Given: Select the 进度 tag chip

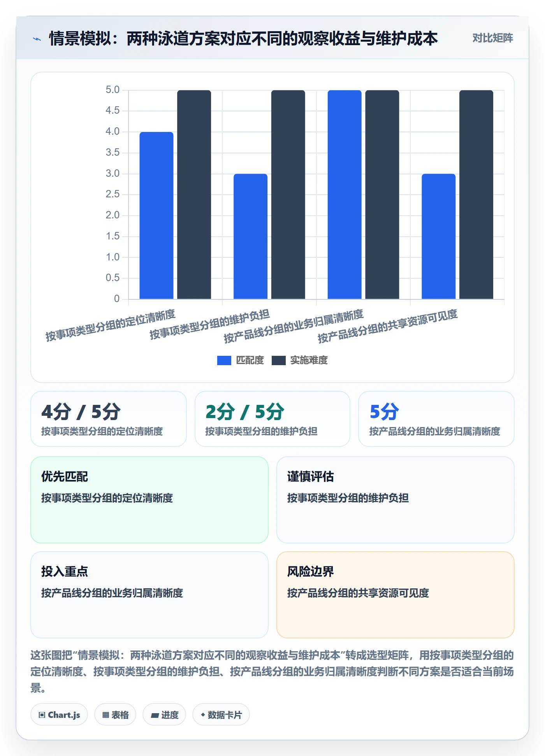Looking at the screenshot, I should [164, 714].
